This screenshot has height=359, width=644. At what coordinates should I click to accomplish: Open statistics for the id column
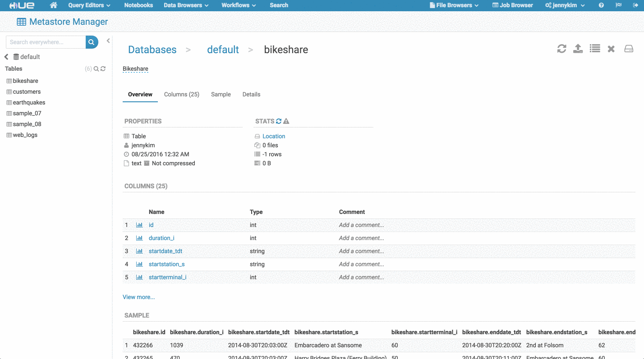[140, 225]
